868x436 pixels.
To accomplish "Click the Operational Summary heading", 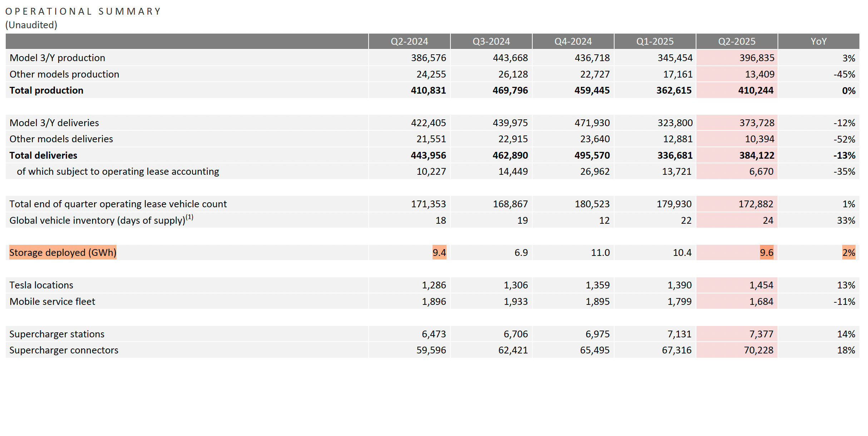I will pyautogui.click(x=83, y=11).
